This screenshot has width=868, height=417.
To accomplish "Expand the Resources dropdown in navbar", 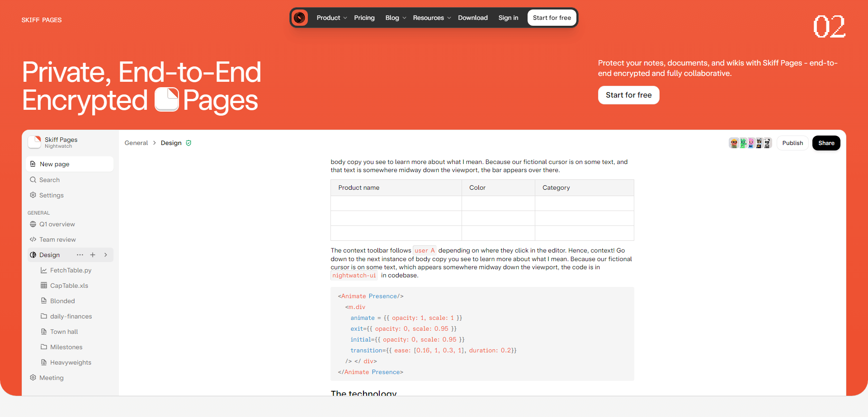I will pos(431,18).
